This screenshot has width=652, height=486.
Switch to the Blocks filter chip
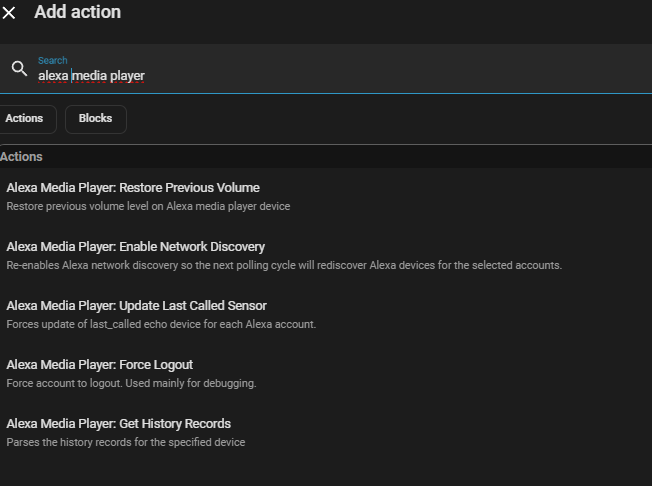(95, 119)
